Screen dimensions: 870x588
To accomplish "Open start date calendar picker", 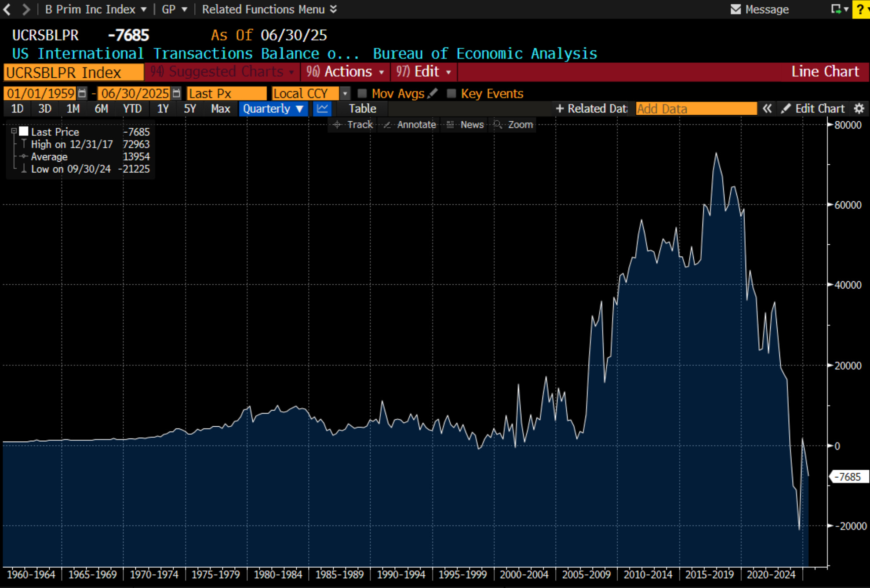I will pyautogui.click(x=82, y=93).
